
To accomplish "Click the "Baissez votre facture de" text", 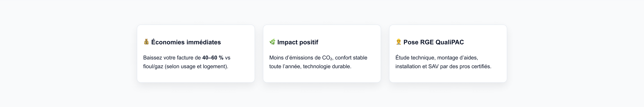I will click(x=172, y=58).
